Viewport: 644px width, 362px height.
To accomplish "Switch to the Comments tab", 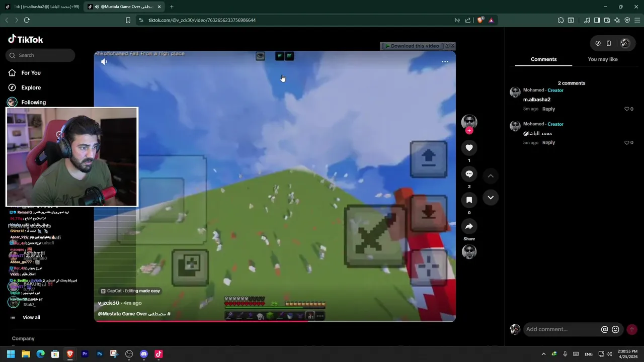I will click(x=543, y=59).
